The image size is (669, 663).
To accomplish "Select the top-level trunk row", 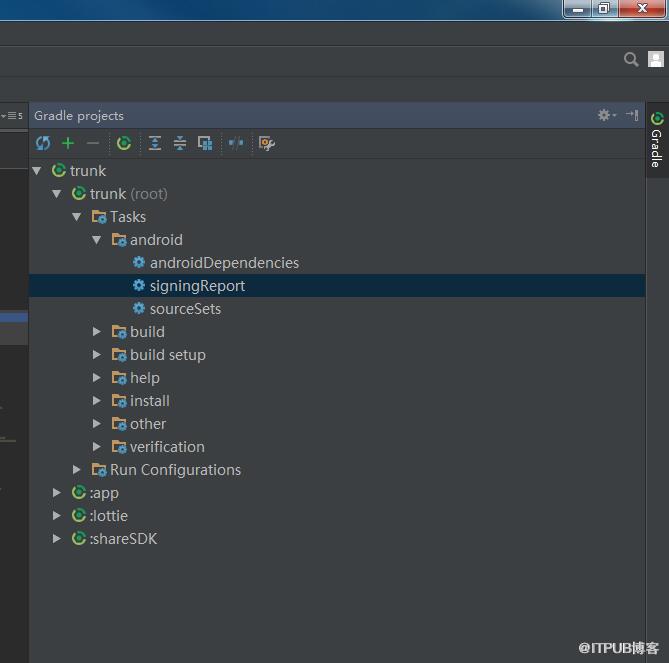I will [337, 171].
